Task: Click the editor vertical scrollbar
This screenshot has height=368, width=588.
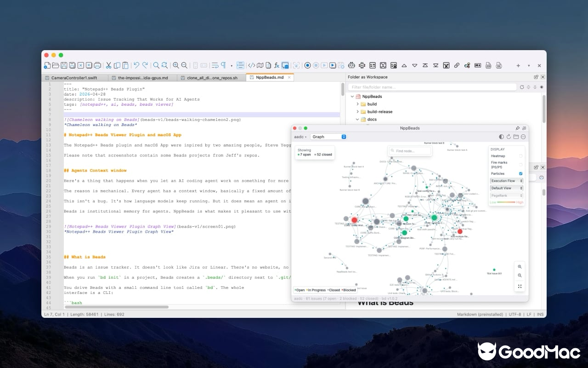Action: pos(343,89)
